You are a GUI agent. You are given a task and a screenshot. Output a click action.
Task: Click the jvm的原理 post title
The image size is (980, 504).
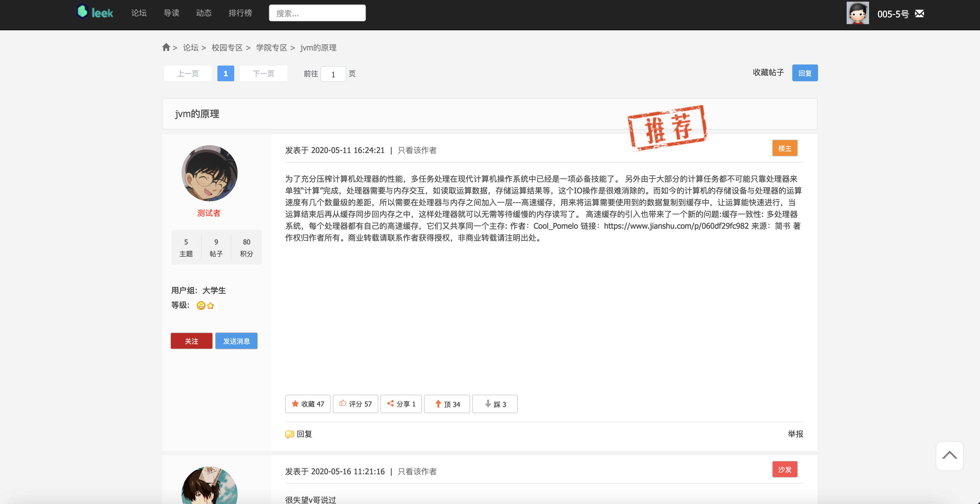(x=197, y=114)
